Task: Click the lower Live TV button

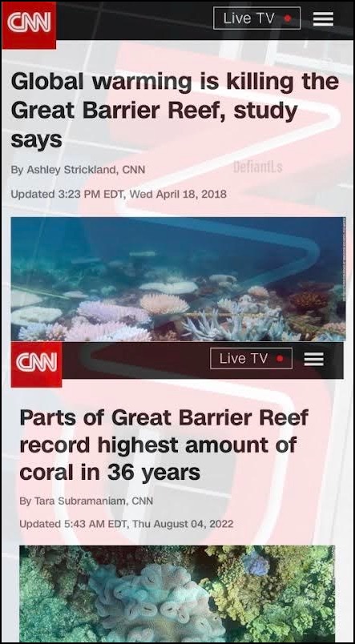Action: 251,359
